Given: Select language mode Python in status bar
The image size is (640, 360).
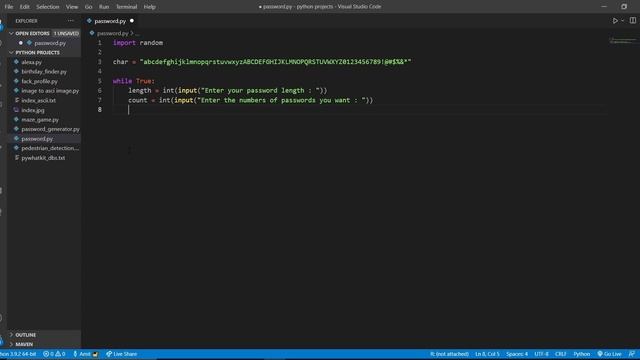Looking at the screenshot, I should [x=582, y=354].
